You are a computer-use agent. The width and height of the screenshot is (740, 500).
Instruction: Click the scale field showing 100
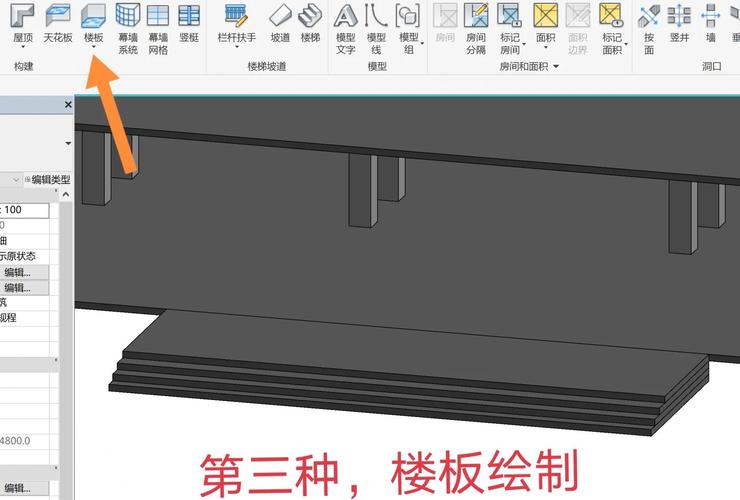pos(25,210)
